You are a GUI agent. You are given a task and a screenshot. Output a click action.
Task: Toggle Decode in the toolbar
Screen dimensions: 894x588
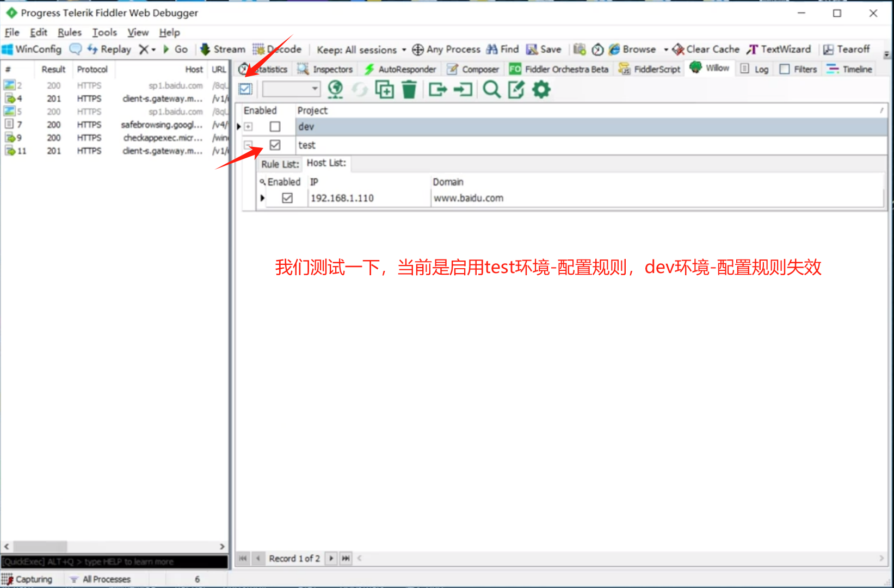pos(277,49)
